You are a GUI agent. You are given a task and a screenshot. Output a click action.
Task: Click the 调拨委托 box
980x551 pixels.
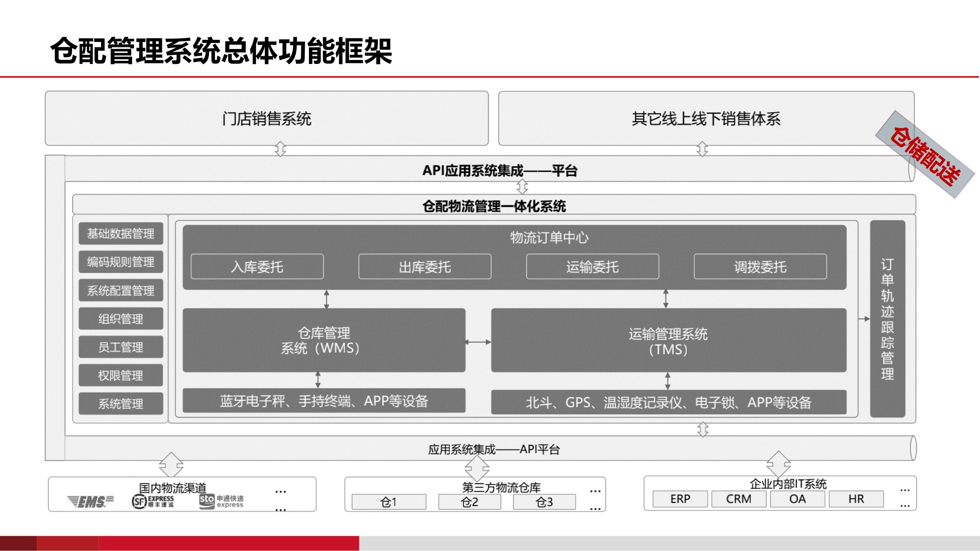click(760, 267)
